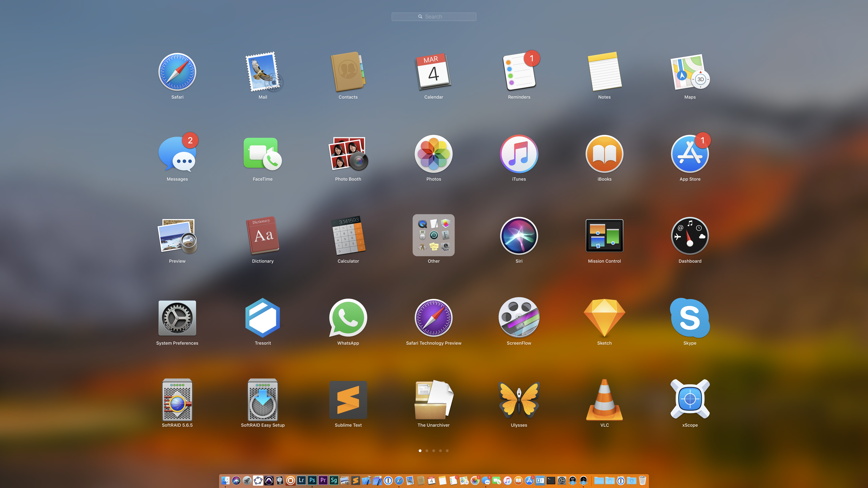Image resolution: width=868 pixels, height=488 pixels.
Task: Open Mission Control overview
Action: click(604, 235)
